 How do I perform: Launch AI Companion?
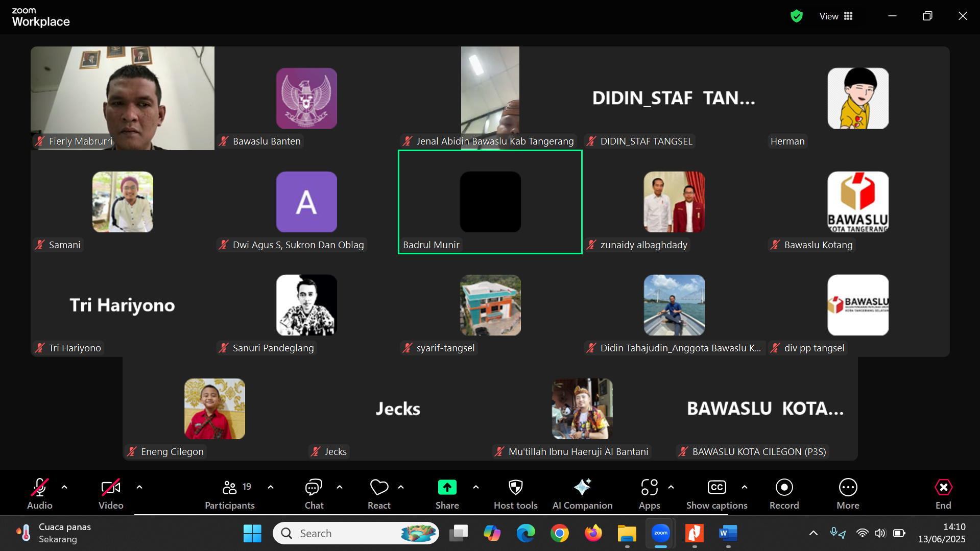click(x=582, y=493)
